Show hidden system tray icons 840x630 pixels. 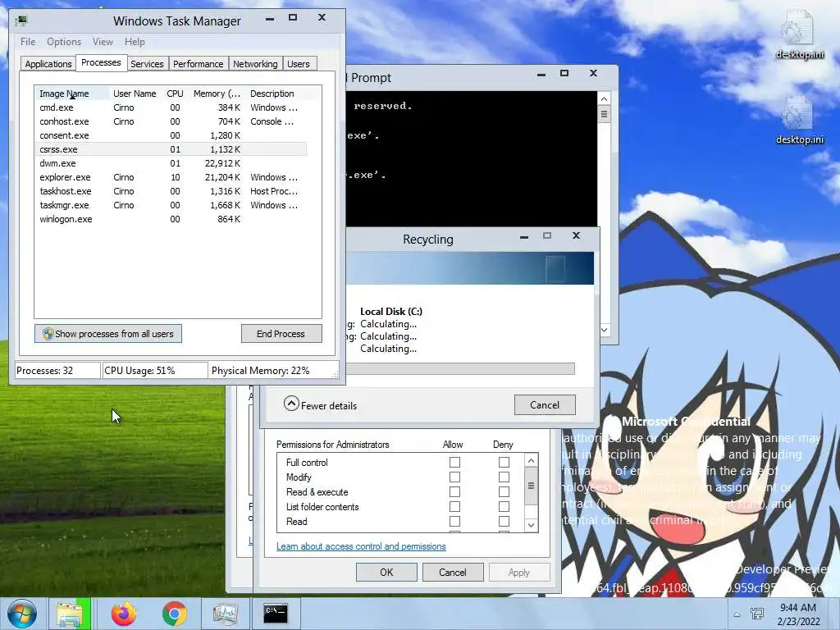pos(737,615)
